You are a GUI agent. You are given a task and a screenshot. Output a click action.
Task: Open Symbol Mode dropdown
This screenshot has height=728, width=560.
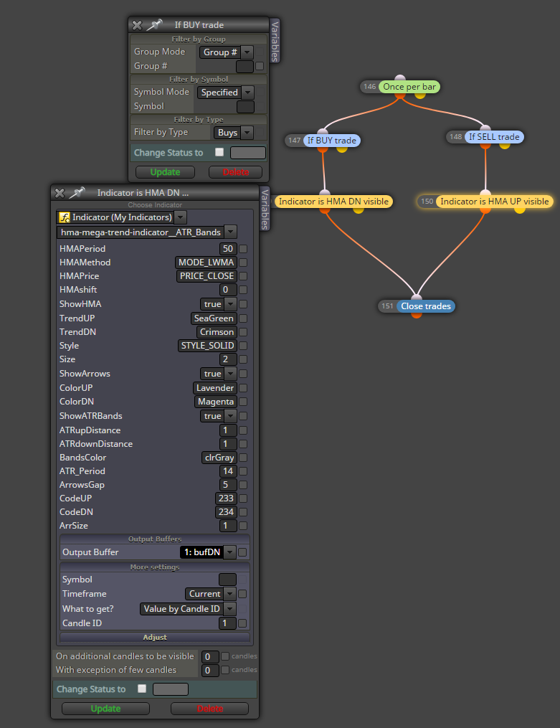(248, 93)
